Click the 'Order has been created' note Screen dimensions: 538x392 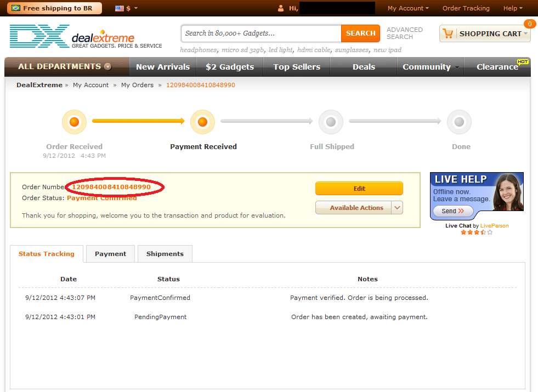[x=359, y=317]
